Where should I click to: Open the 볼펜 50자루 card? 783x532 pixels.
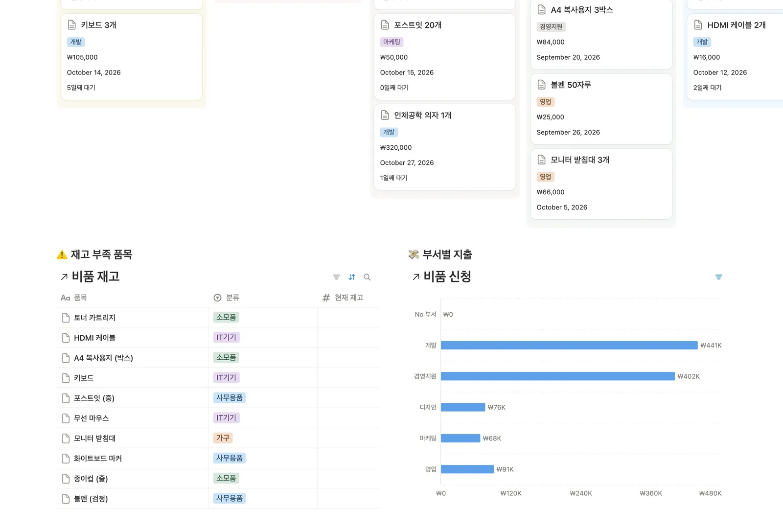click(601, 109)
